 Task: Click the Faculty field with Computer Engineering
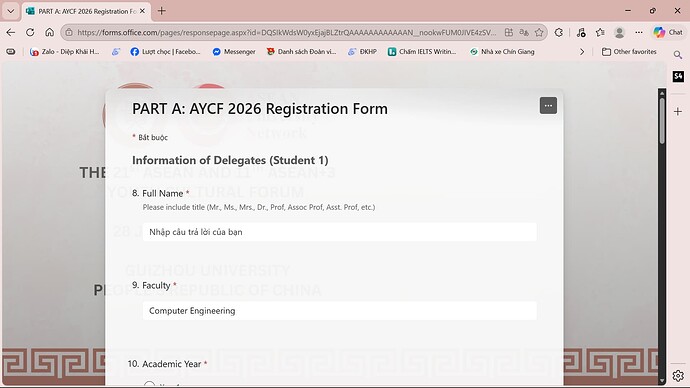pyautogui.click(x=339, y=311)
